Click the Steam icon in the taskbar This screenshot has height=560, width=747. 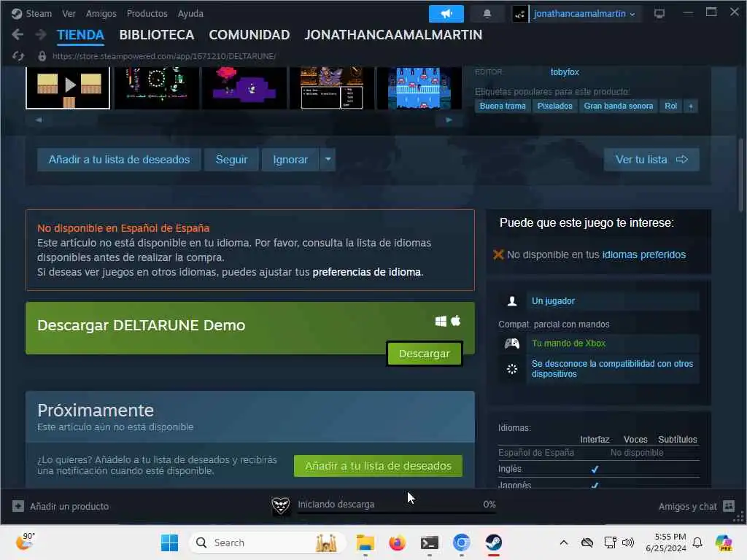point(494,542)
